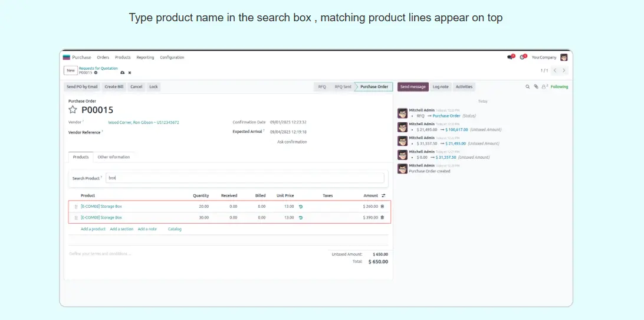This screenshot has width=644, height=320.
Task: Open optional columns settings beside Amount
Action: pos(383,195)
